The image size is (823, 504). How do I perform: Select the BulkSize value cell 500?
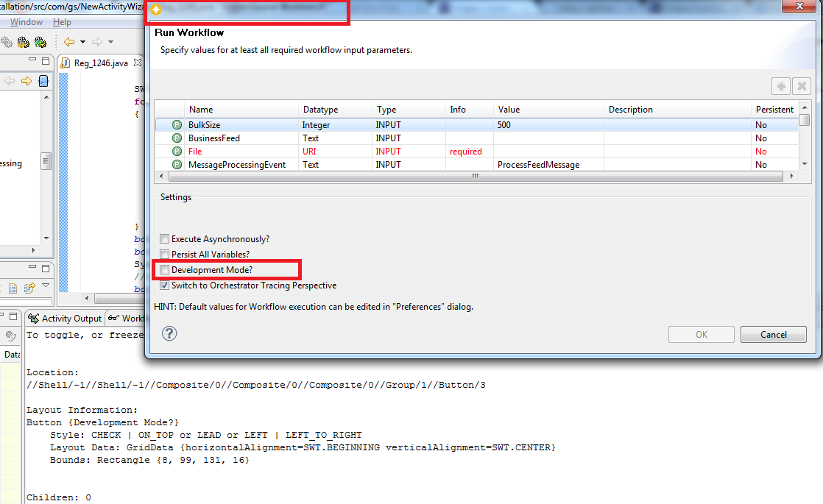(x=548, y=125)
